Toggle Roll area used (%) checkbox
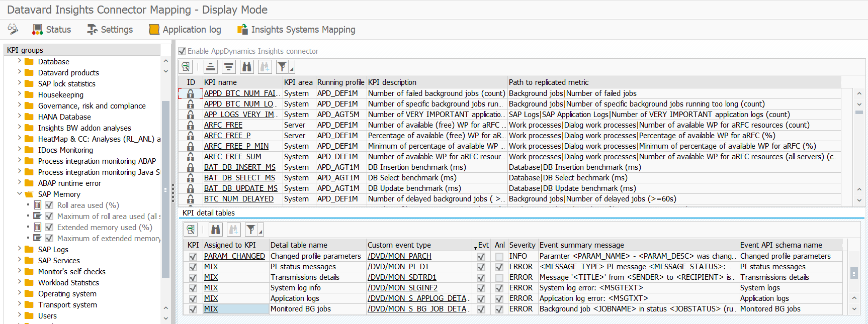The image size is (868, 324). point(49,205)
